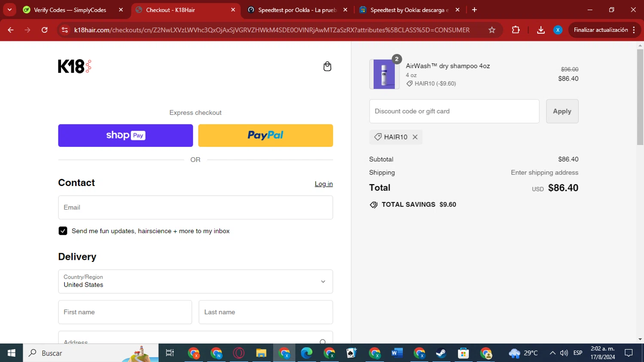Click the scrollbar down arrow

tap(640, 339)
